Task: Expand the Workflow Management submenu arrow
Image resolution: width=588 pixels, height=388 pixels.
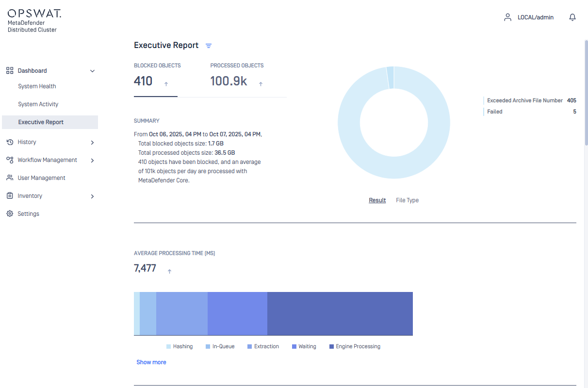Action: coord(92,161)
